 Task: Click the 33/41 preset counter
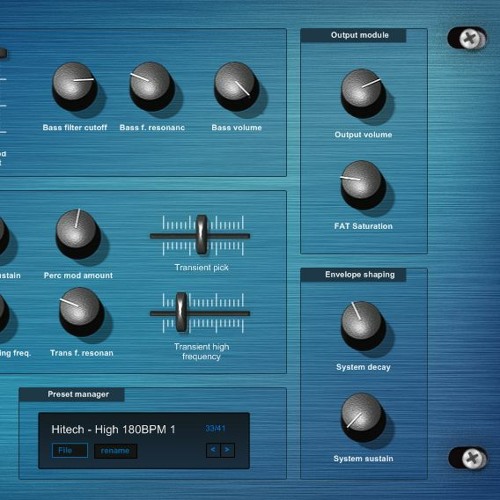point(215,428)
